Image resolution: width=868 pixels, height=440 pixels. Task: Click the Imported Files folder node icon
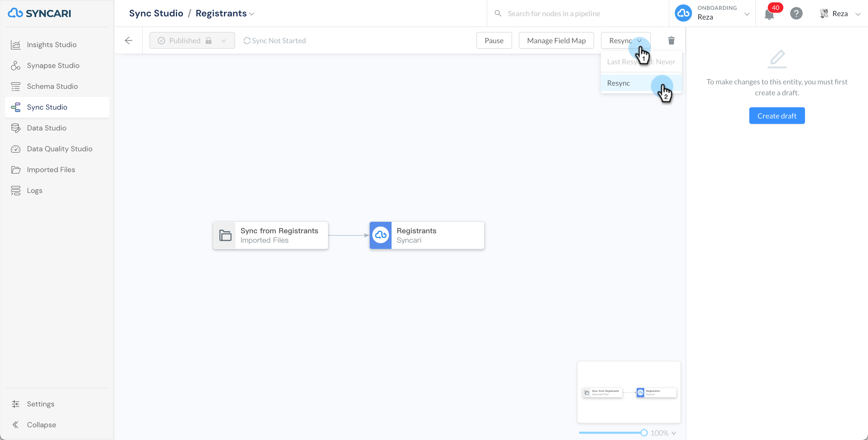pos(225,236)
